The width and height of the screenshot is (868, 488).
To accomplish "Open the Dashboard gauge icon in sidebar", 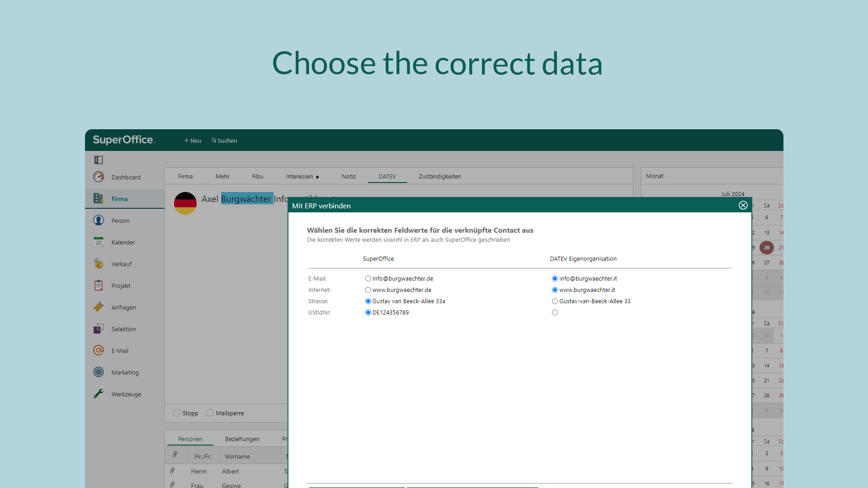I will (x=99, y=177).
